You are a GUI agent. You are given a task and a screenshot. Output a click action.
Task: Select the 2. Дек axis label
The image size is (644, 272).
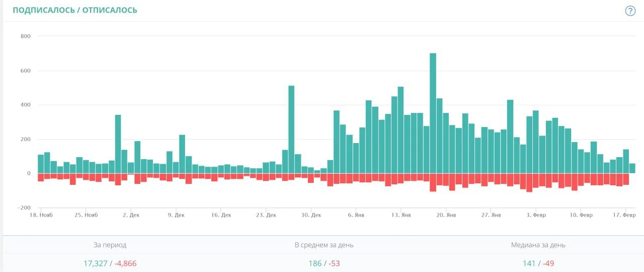pos(131,215)
